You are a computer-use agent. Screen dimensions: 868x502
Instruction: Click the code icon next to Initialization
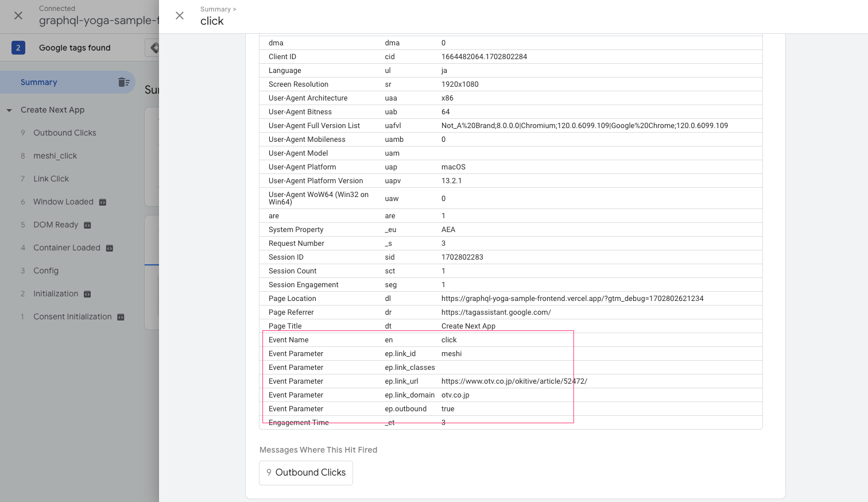[x=87, y=294]
